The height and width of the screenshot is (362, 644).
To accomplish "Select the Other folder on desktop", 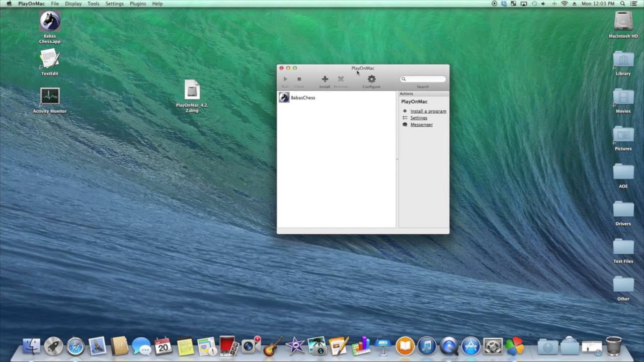I will [623, 285].
